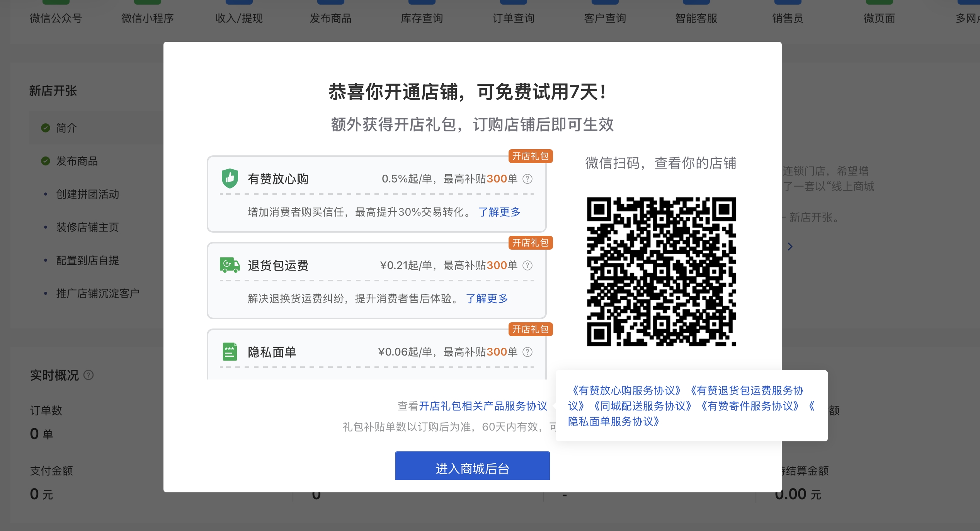Open 了解更多 link under 退货包运费

tap(487, 298)
